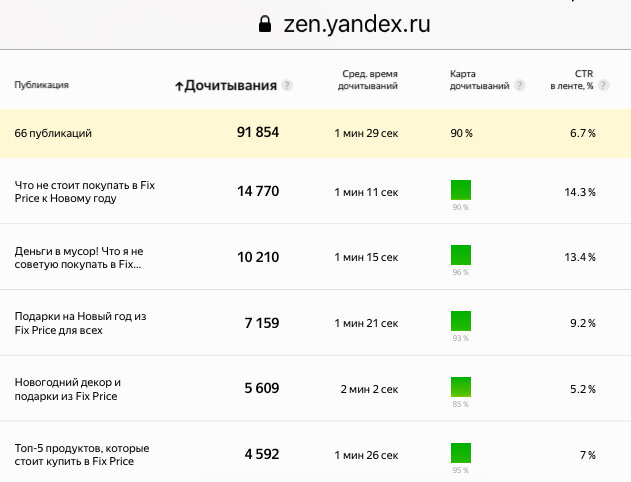Viewport: 631px width, 482px height.
Task: Click read-throughs value 10 210
Action: (258, 257)
